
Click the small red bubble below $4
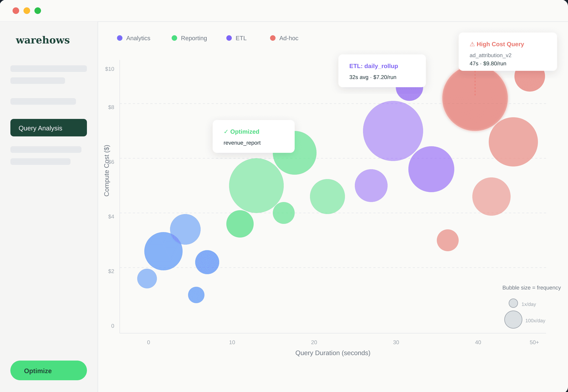click(x=447, y=240)
